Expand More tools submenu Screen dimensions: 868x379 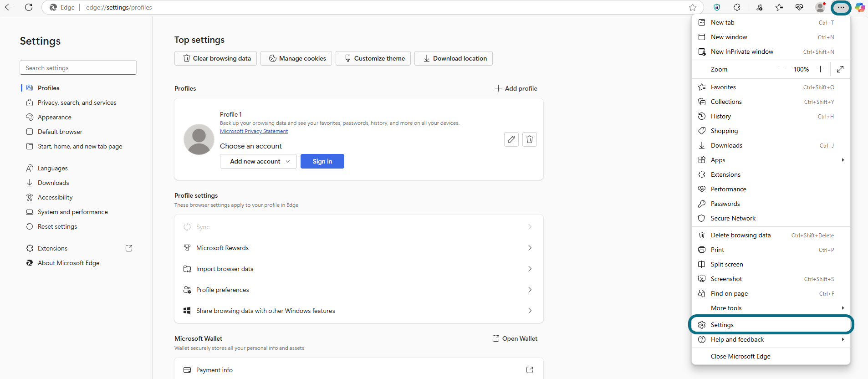point(771,308)
